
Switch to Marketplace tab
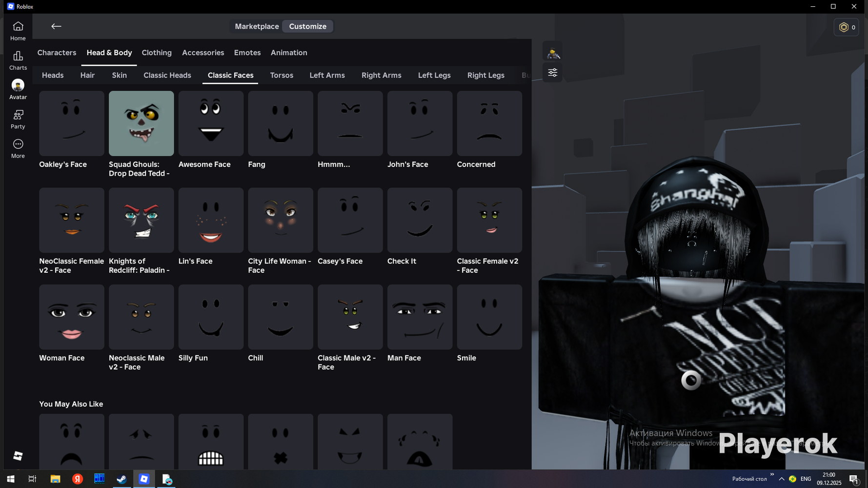click(257, 26)
